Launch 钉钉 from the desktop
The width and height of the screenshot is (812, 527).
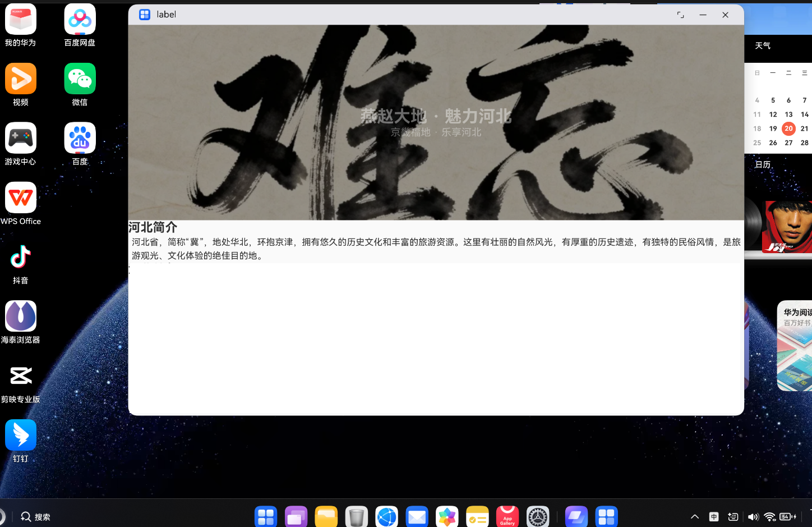21,436
